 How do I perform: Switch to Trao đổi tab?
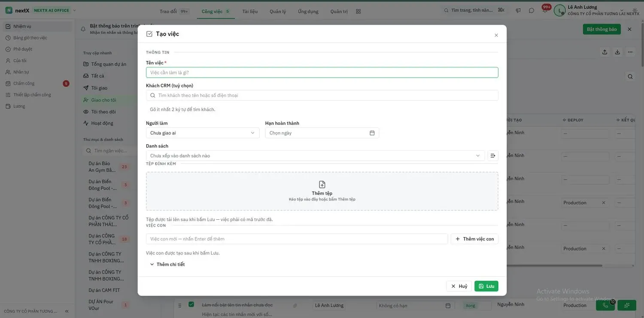(174, 11)
